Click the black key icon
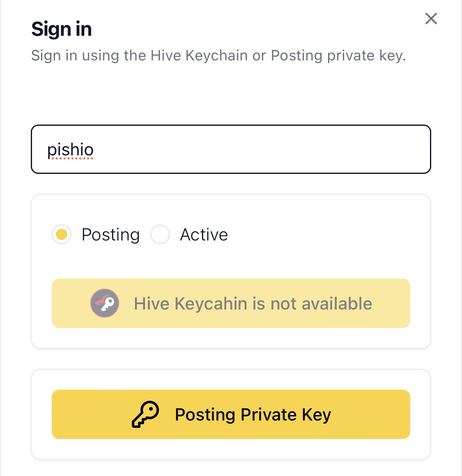Screen dimensions: 462x476 (145, 414)
